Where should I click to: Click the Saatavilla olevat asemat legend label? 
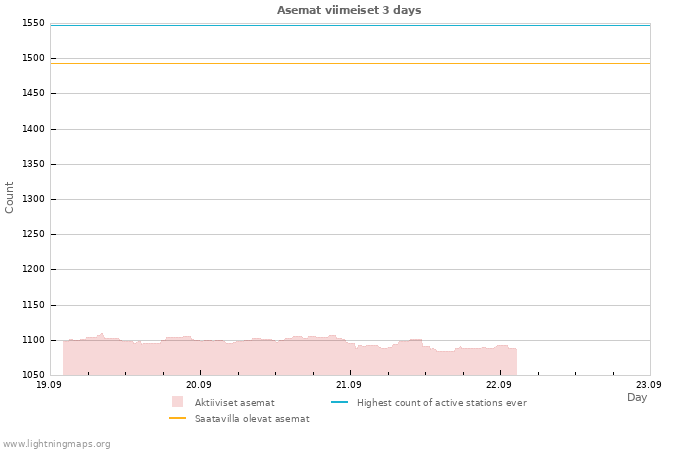click(x=252, y=419)
